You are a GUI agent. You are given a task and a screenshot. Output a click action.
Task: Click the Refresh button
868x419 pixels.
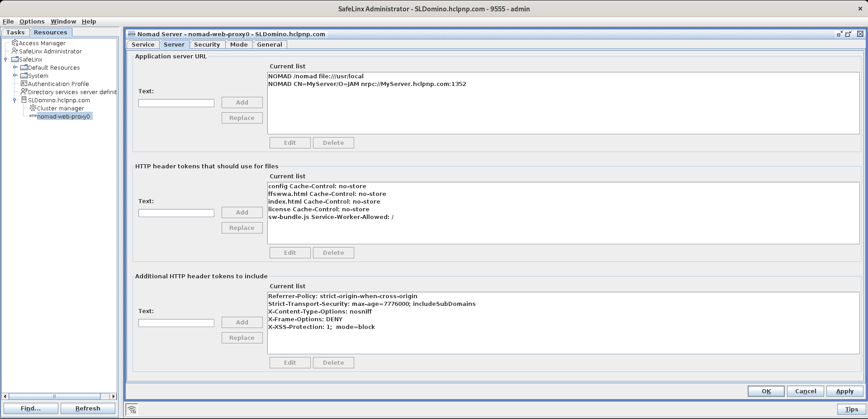88,408
